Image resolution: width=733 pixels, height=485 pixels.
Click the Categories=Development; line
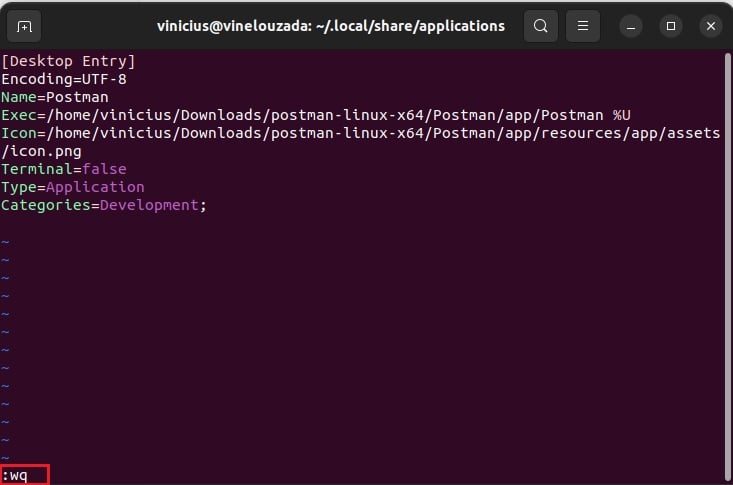point(104,205)
